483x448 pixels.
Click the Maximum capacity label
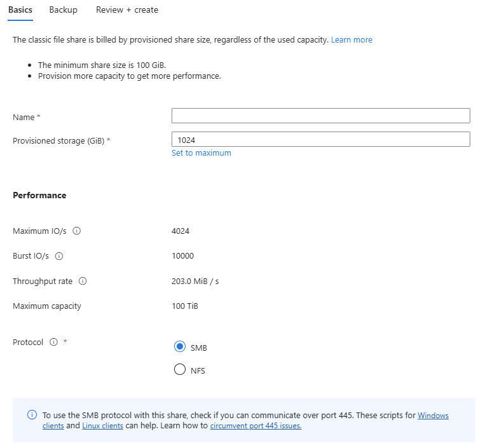pyautogui.click(x=47, y=306)
